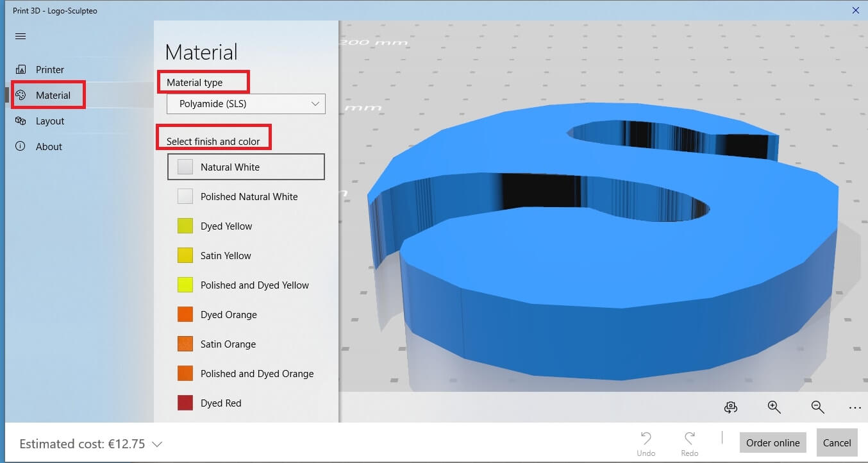Select Satin Yellow finish option
The image size is (868, 463).
tap(225, 256)
